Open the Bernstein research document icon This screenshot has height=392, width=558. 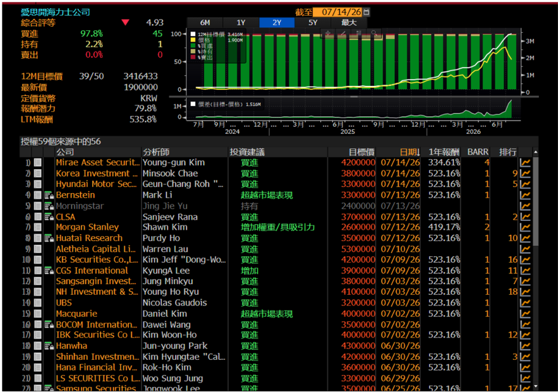click(49, 195)
